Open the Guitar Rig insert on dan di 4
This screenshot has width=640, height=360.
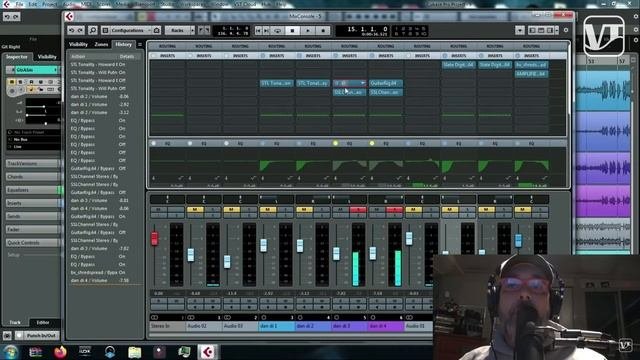[x=385, y=83]
